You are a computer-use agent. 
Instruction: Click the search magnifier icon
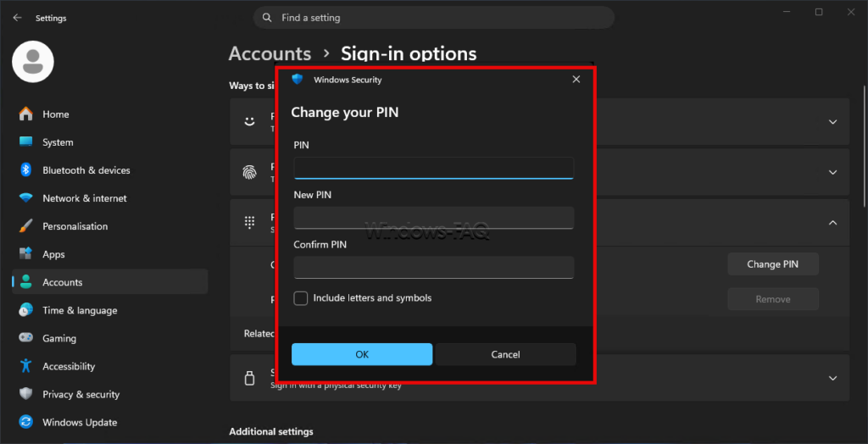click(x=267, y=18)
